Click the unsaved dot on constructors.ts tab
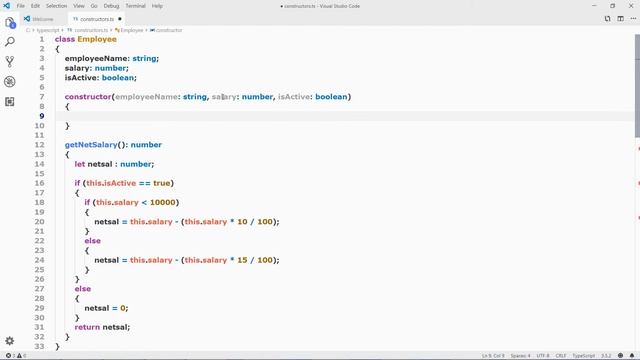 tap(120, 19)
